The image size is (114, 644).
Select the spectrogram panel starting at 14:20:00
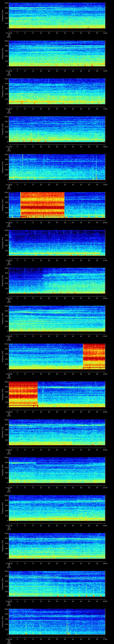57,243
